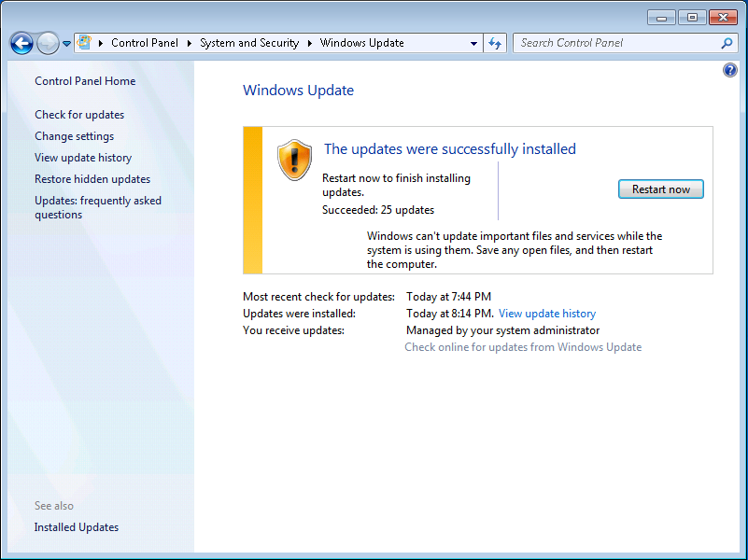Screen dimensions: 748x560
Task: Click the Back navigation arrow button
Action: [x=21, y=43]
